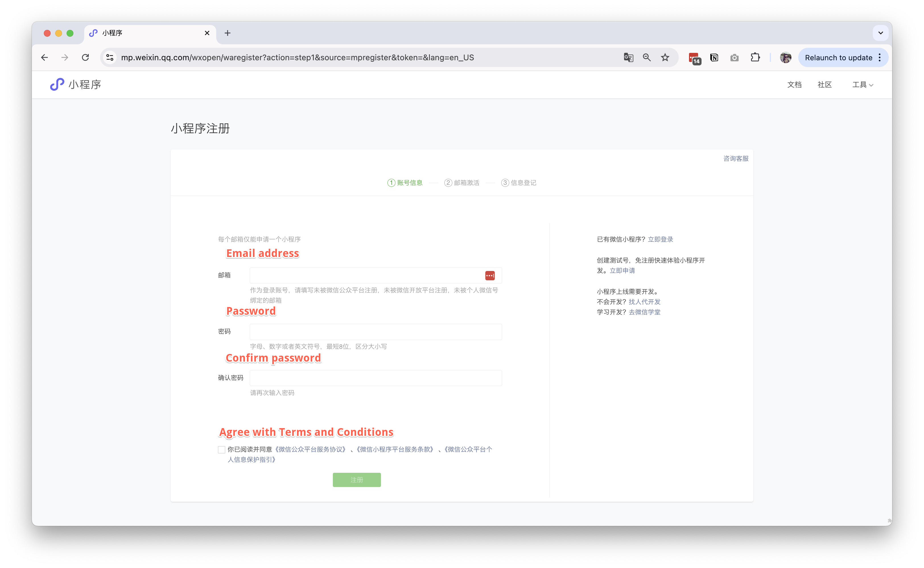
Task: Bookmark this page with star icon
Action: click(665, 57)
